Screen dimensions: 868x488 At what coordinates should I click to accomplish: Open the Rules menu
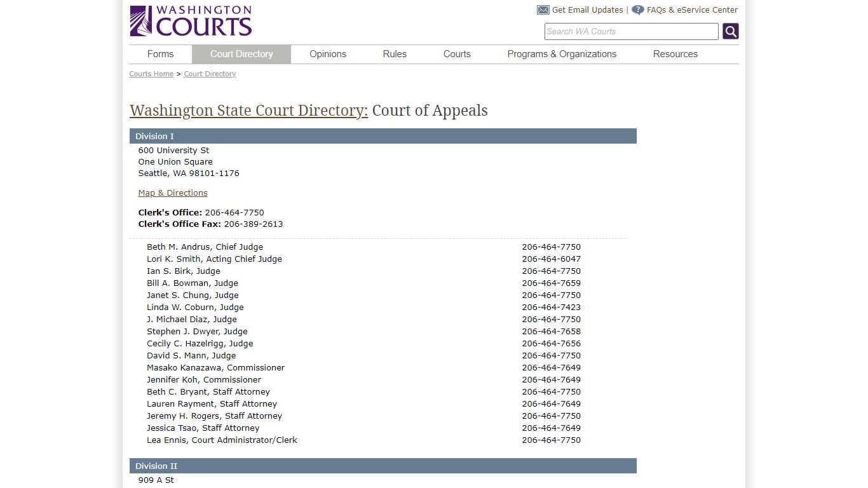point(395,54)
